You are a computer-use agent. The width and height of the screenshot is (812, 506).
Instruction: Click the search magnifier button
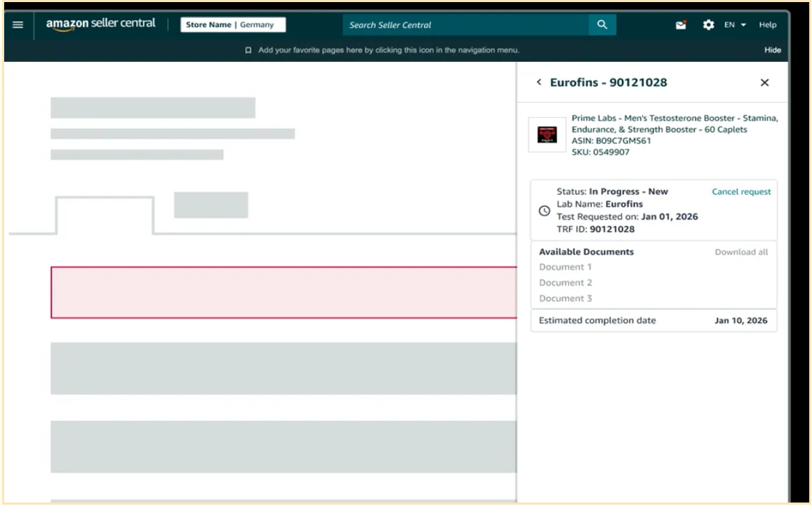(602, 25)
